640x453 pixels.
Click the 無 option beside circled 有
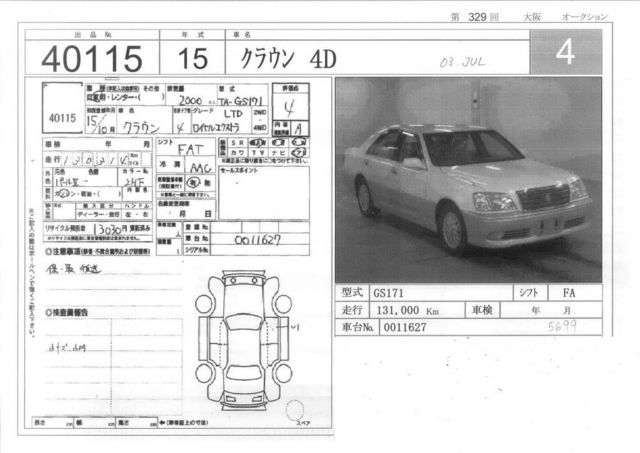tap(207, 182)
